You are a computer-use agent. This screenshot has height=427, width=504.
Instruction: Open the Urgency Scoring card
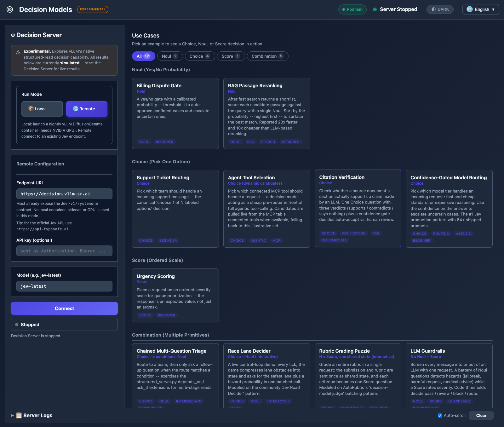pos(175,295)
